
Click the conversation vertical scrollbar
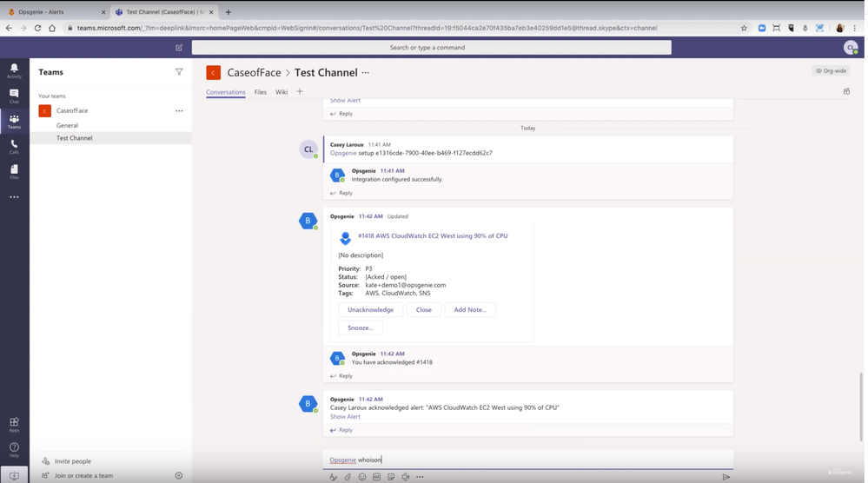(861, 407)
